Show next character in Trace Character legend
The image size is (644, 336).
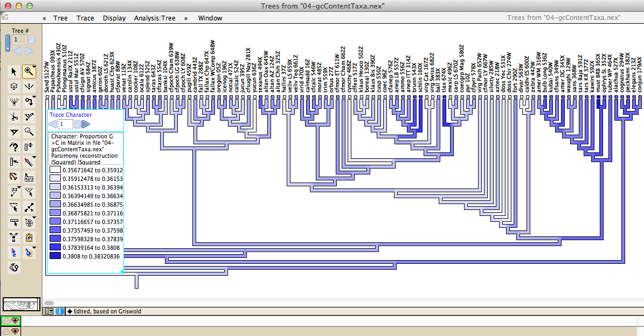[85, 124]
